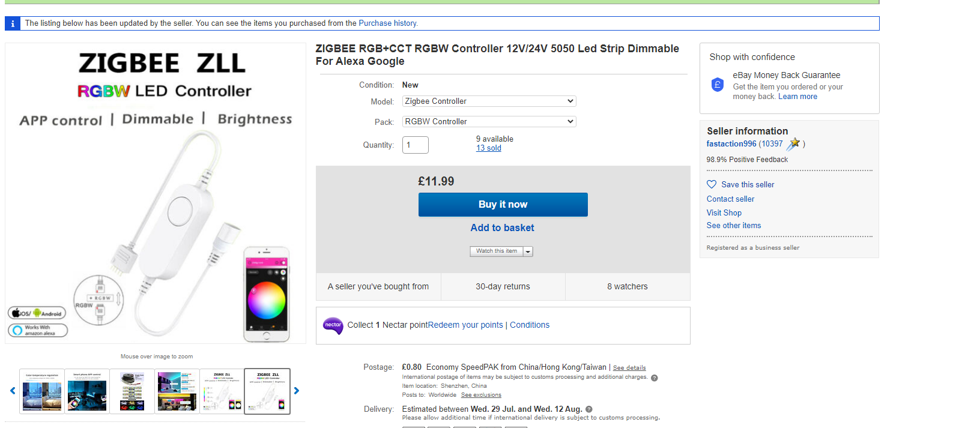
Task: Open the Pack dropdown
Action: tap(489, 122)
